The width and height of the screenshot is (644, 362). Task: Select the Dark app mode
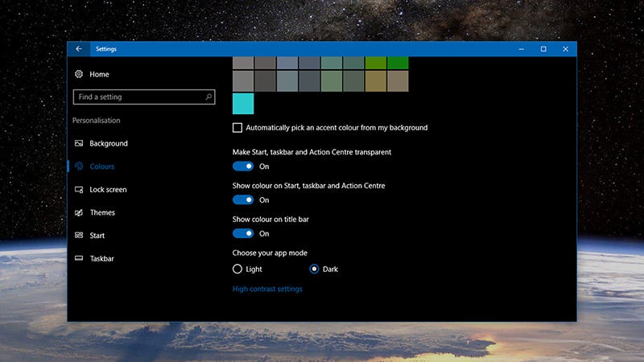(314, 269)
